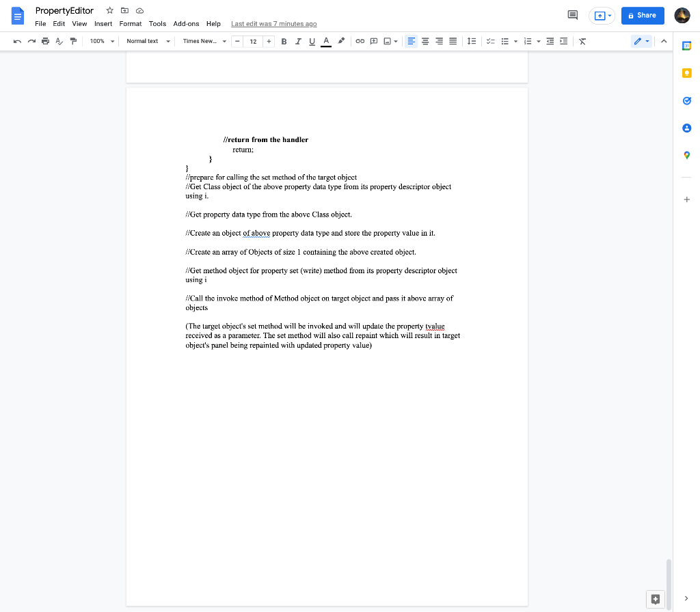Screen dimensions: 700x612
Task: Open the Insert comment tool
Action: 373,41
